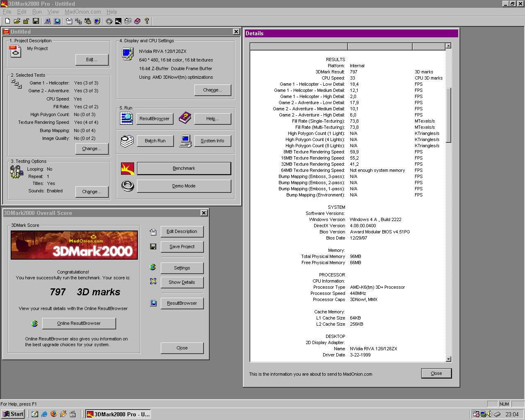Open the View menu
This screenshot has width=525, height=420.
[53, 12]
